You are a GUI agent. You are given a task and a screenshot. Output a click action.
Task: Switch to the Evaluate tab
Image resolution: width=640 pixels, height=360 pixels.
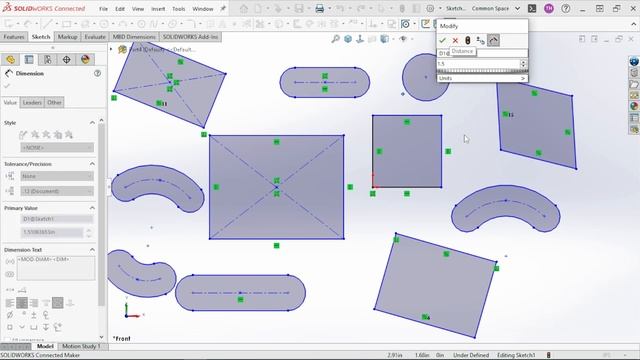(x=95, y=37)
